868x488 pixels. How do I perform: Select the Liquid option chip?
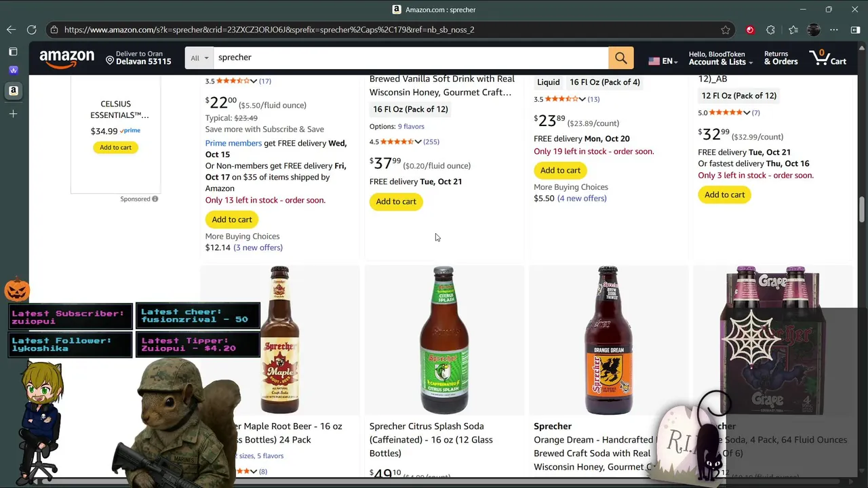tap(549, 82)
